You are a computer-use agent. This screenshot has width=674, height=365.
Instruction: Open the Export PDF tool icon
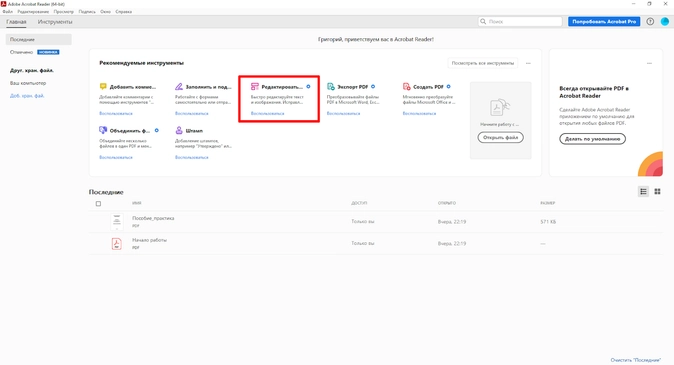(x=331, y=86)
